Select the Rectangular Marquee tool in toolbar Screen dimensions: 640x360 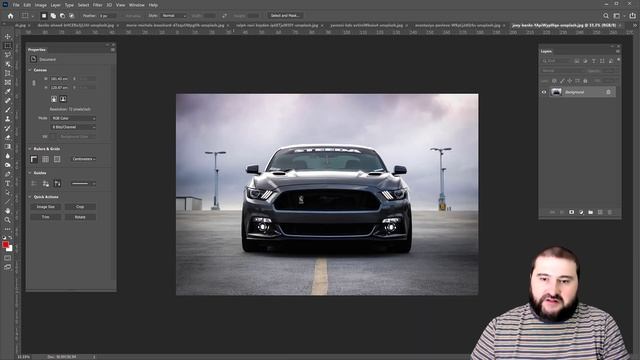click(x=7, y=46)
